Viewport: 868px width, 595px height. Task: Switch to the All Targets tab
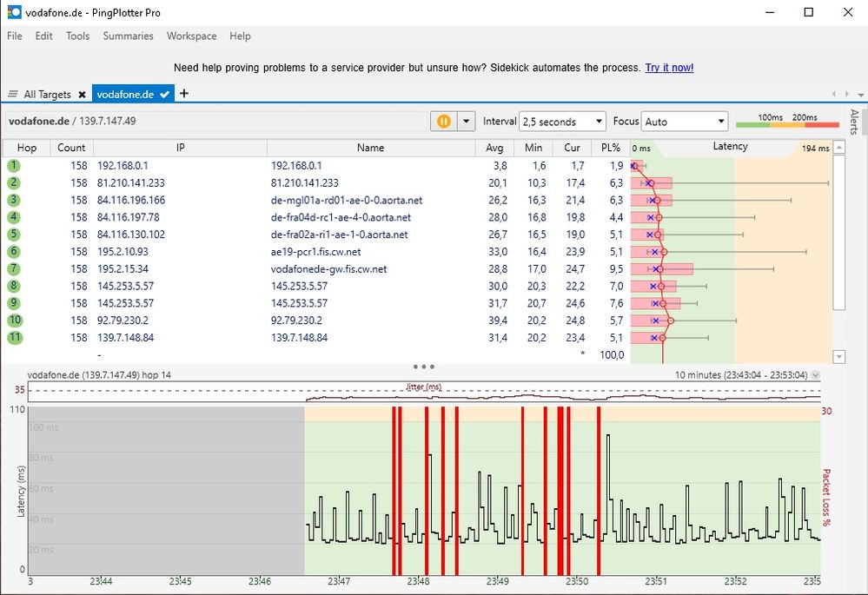click(47, 95)
